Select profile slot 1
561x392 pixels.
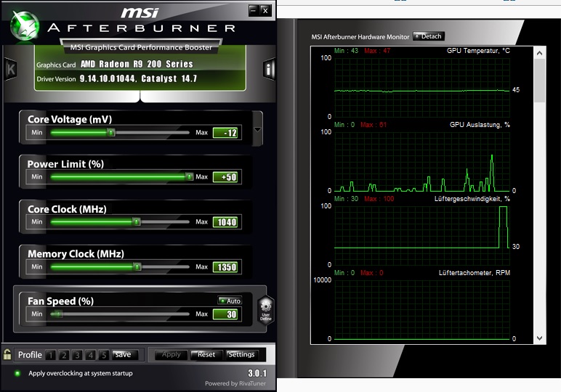[51, 355]
